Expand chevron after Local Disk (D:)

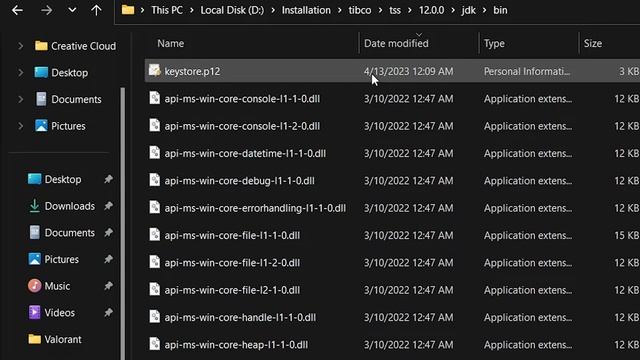coord(273,10)
